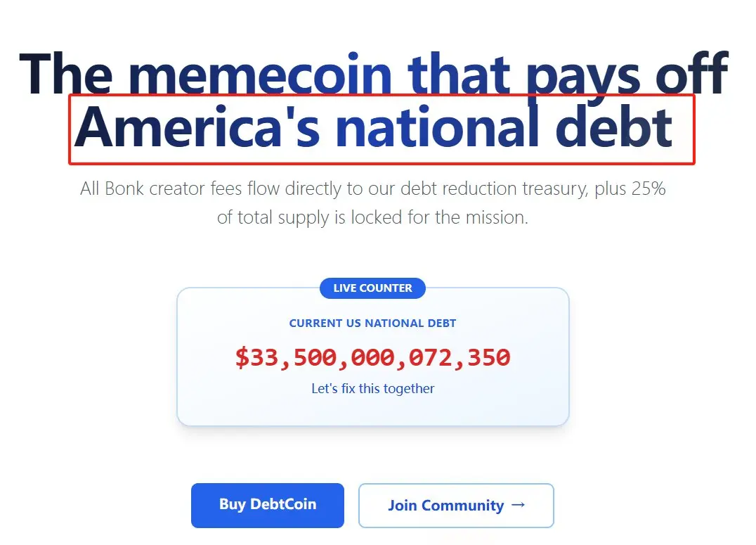Click the dollar sign of the debt counter
The height and width of the screenshot is (545, 756).
tap(242, 358)
